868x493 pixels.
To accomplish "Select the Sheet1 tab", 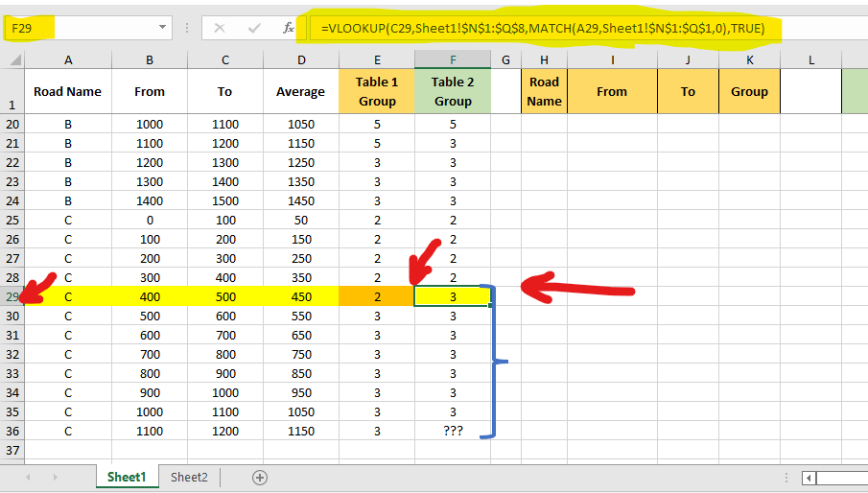I will click(127, 477).
